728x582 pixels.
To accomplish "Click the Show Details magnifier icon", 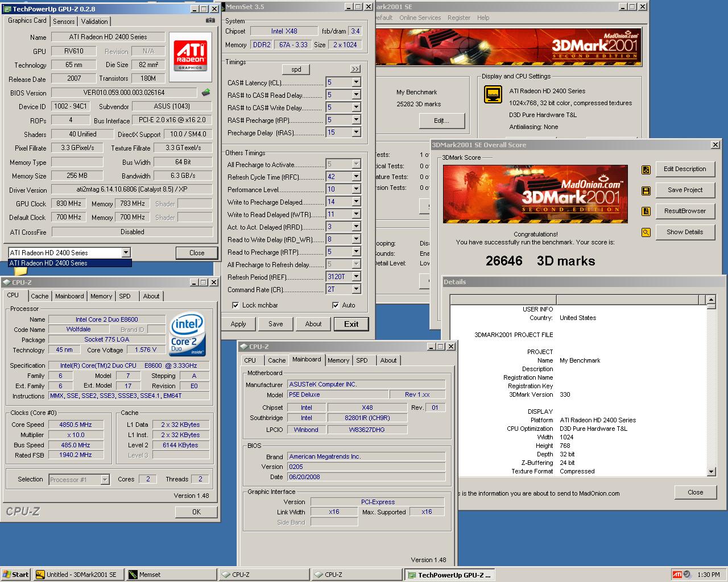I will tap(646, 232).
